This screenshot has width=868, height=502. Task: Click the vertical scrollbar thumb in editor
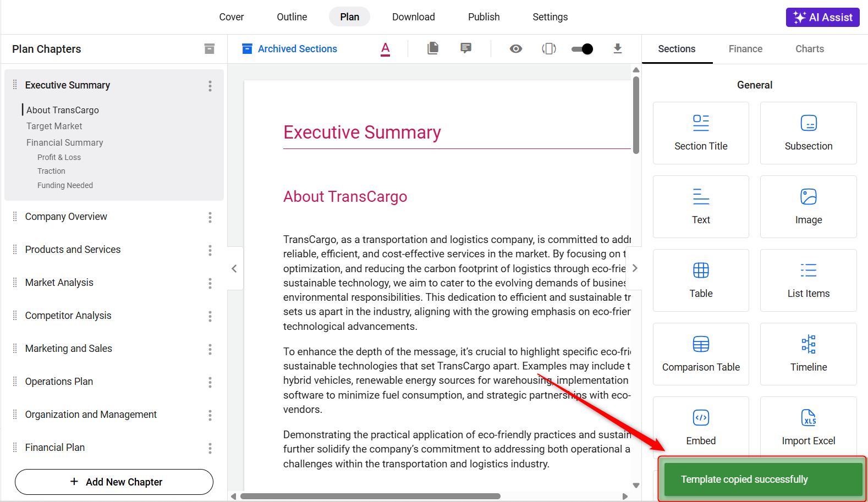pos(636,115)
